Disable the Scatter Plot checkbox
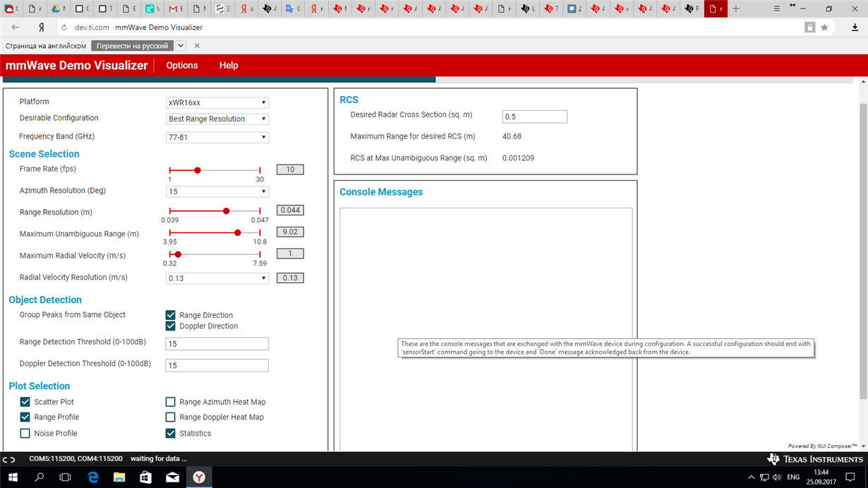The width and height of the screenshot is (868, 488). (x=25, y=402)
